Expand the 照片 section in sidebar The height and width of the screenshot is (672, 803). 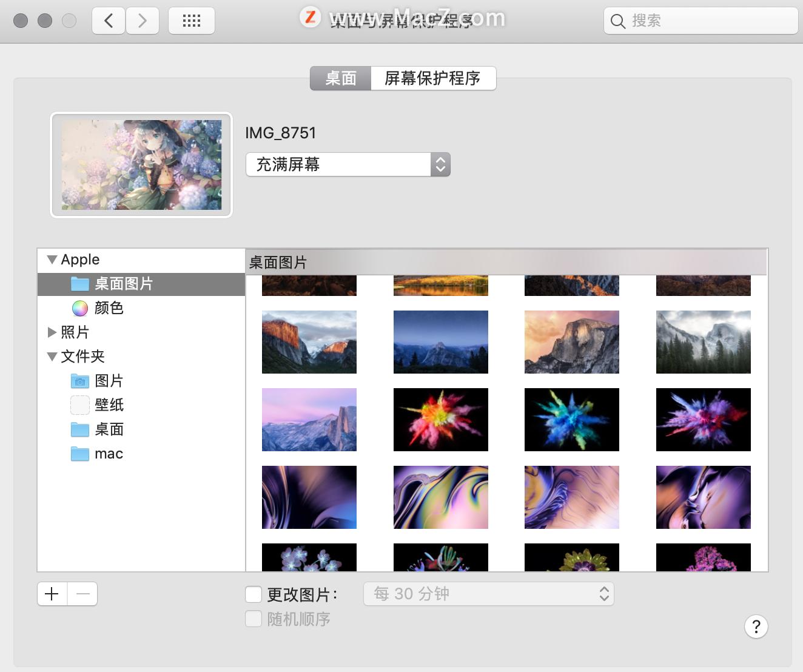click(x=52, y=332)
